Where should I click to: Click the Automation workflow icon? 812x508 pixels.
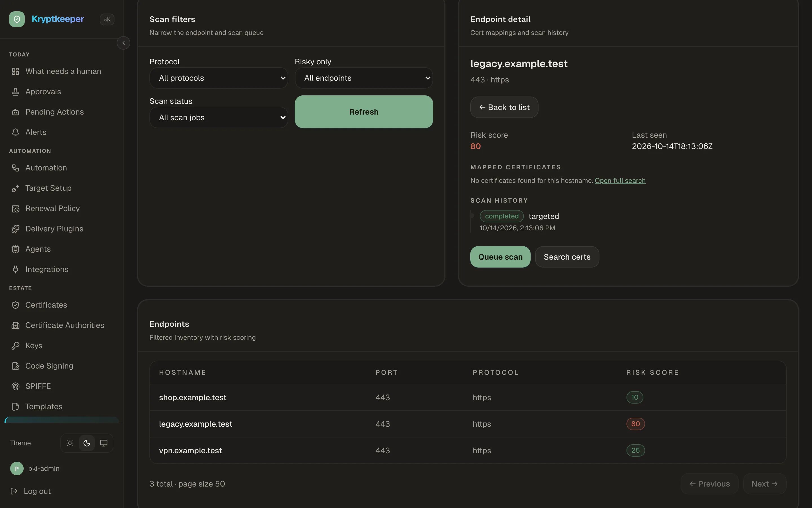point(16,168)
